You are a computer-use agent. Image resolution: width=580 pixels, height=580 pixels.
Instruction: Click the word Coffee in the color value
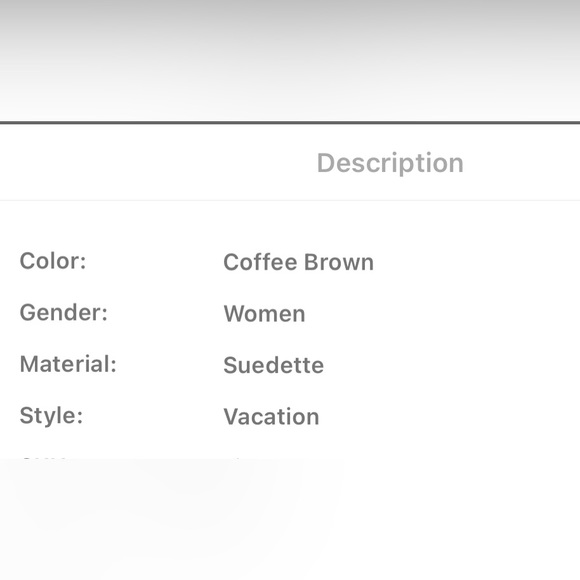click(x=260, y=262)
